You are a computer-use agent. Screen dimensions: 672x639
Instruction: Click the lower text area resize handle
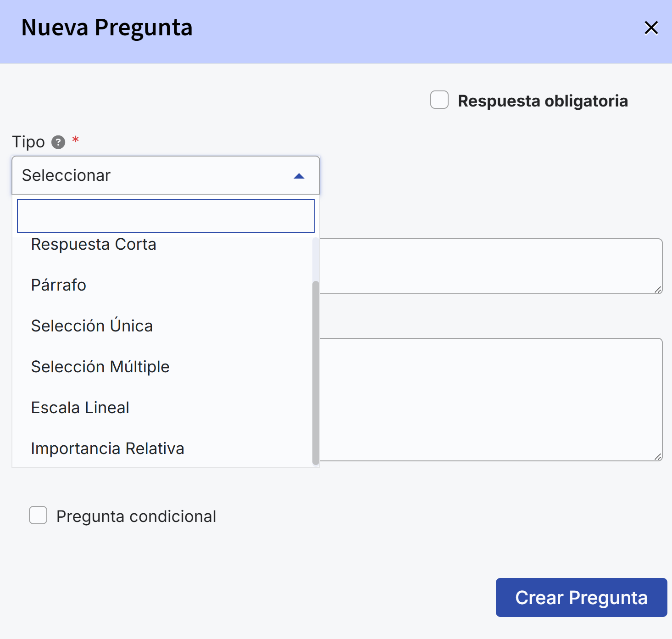(x=658, y=457)
